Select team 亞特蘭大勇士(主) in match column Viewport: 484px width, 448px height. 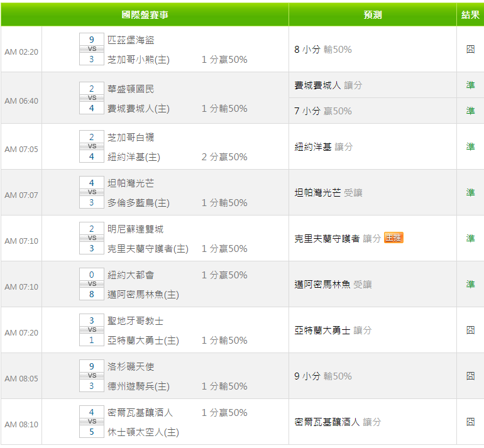143,341
